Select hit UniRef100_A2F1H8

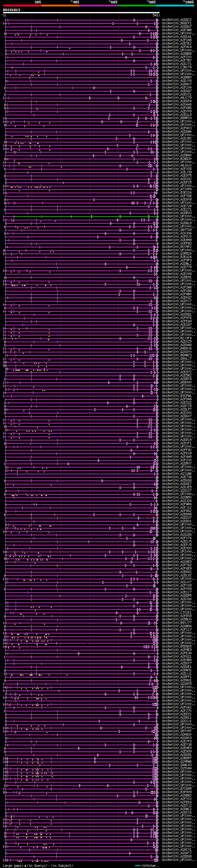[177, 40]
